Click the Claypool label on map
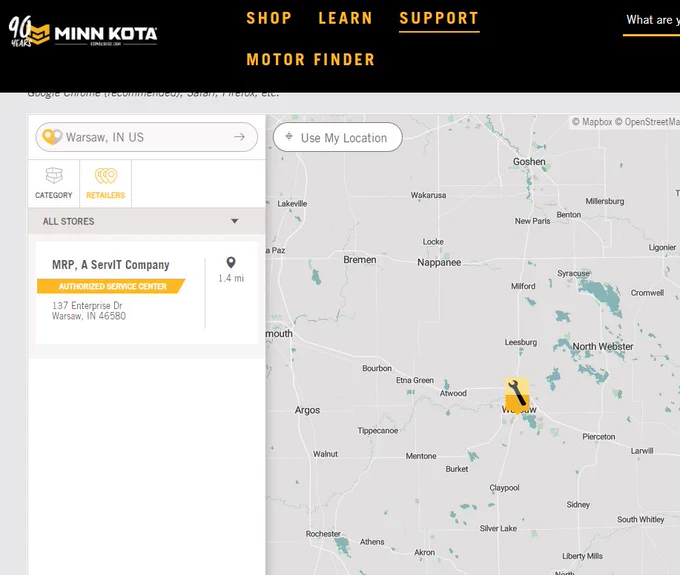 coord(504,488)
